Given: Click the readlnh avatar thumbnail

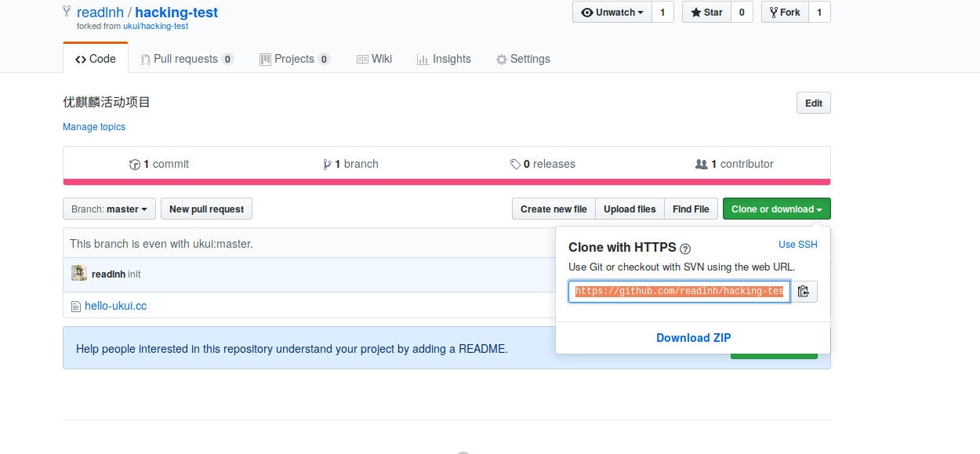Looking at the screenshot, I should (x=79, y=274).
